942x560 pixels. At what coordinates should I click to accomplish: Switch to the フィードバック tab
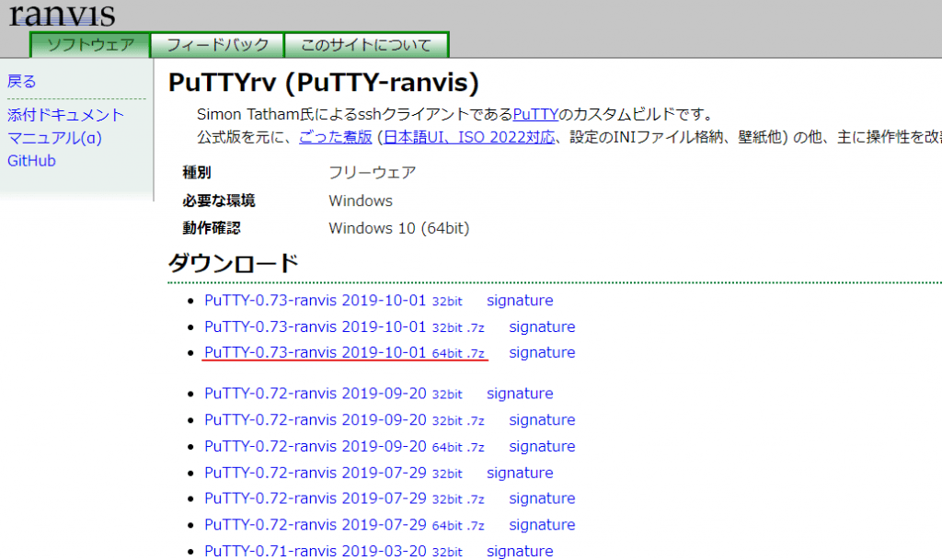[x=217, y=45]
